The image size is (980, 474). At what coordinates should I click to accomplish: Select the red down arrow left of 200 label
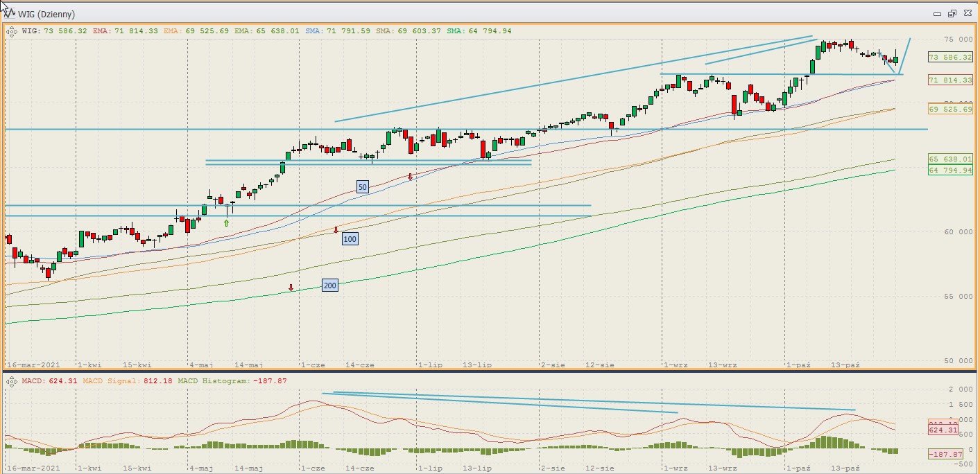pos(291,287)
